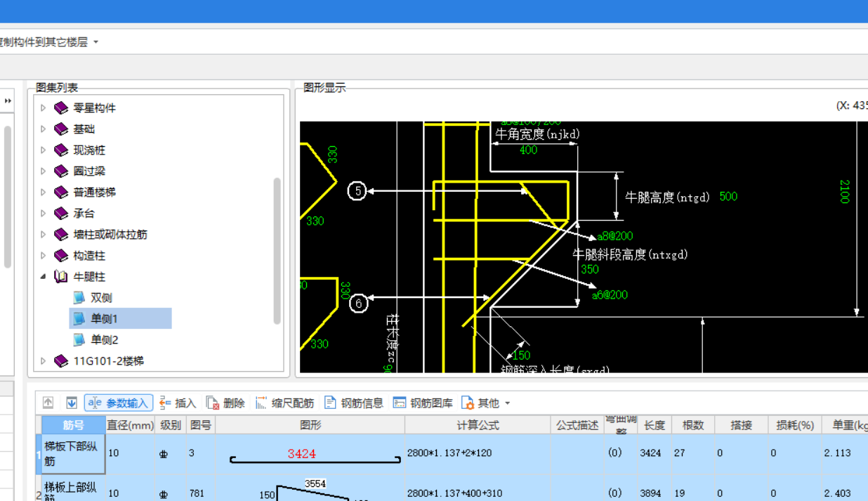
Task: Collapse the 牛腿柱 tree node
Action: (x=43, y=277)
